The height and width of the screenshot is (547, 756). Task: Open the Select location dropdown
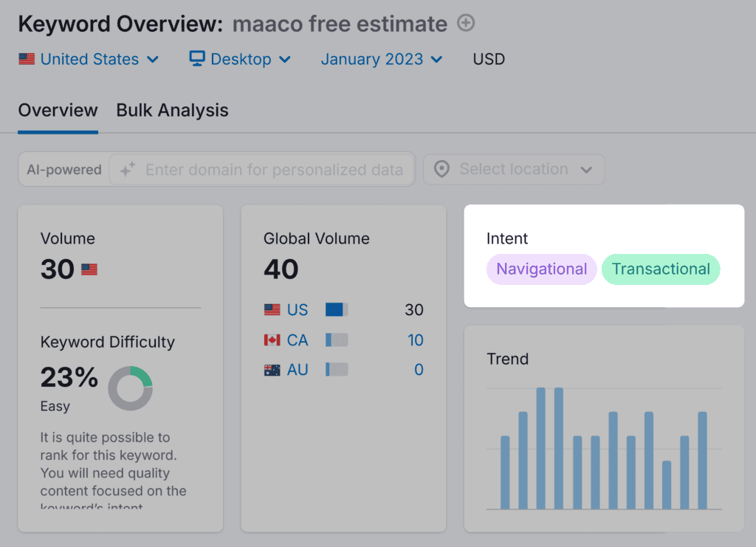(514, 170)
